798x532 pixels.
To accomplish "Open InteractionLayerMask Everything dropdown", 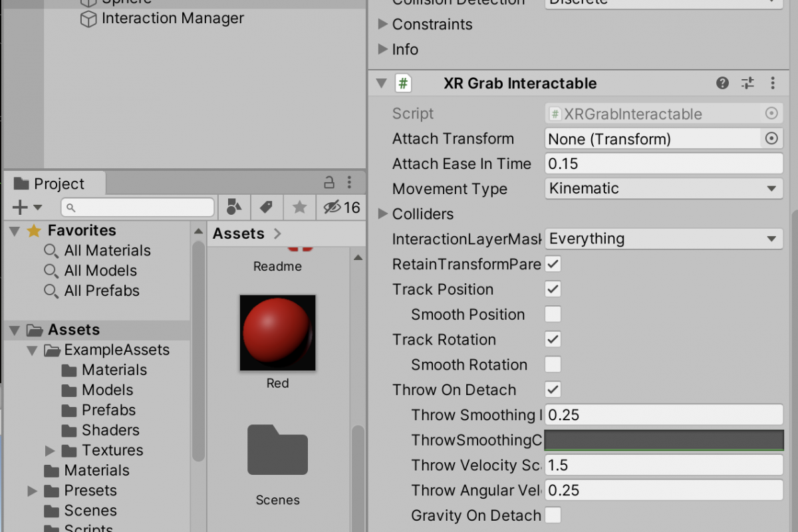I will click(x=664, y=239).
